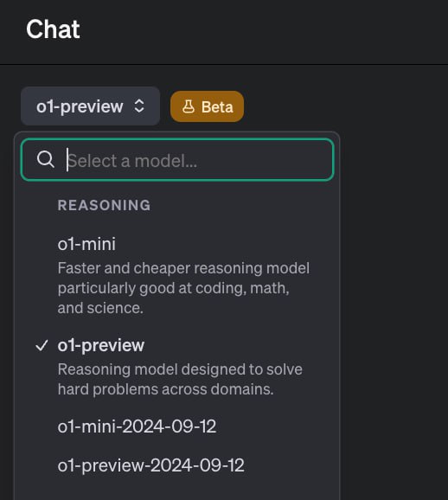Select the o1-mini model option
Viewport: 448px width, 500px height.
pos(177,275)
